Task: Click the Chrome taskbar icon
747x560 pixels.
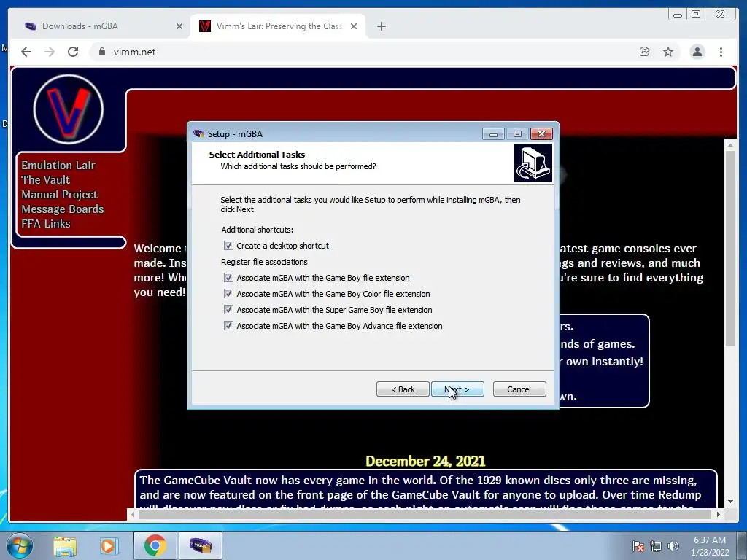Action: [x=155, y=545]
